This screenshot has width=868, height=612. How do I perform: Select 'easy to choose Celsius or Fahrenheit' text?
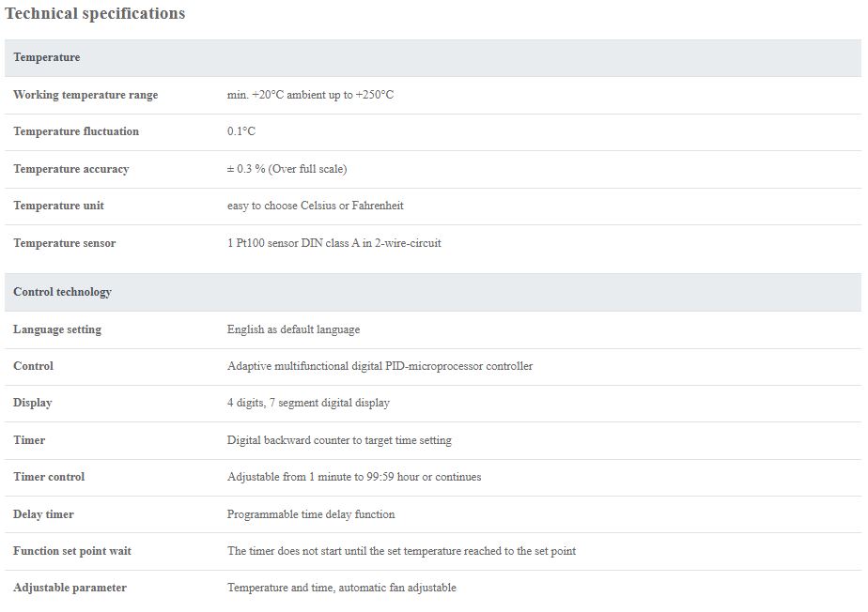click(x=315, y=206)
